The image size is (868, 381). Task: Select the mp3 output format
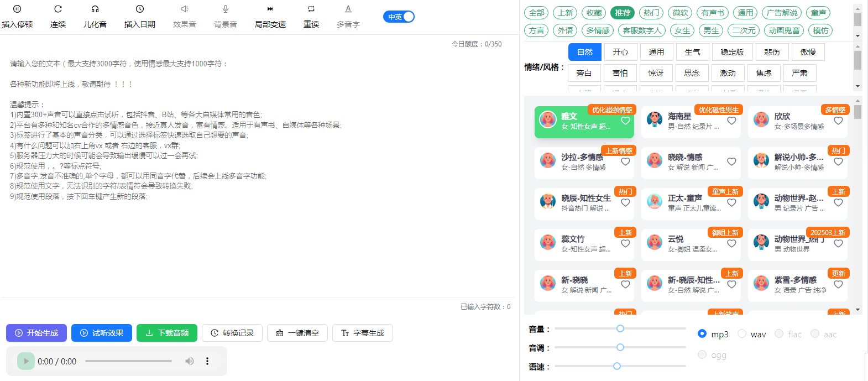pyautogui.click(x=702, y=333)
